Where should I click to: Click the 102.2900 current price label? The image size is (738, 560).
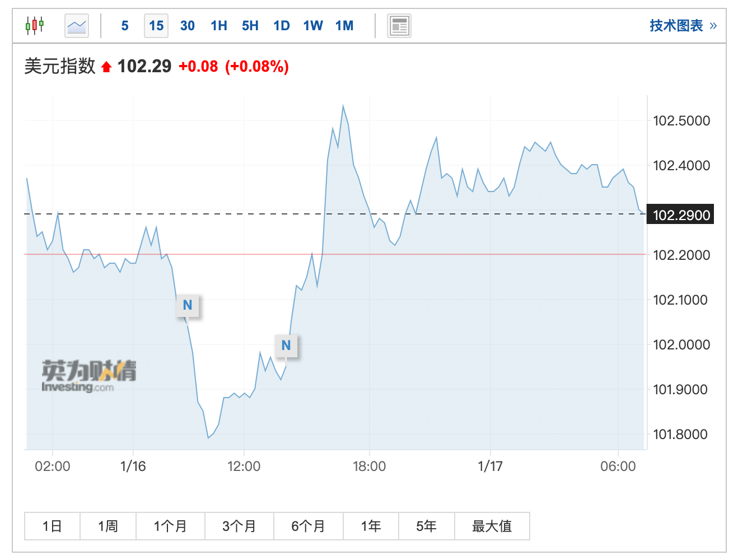[x=680, y=215]
